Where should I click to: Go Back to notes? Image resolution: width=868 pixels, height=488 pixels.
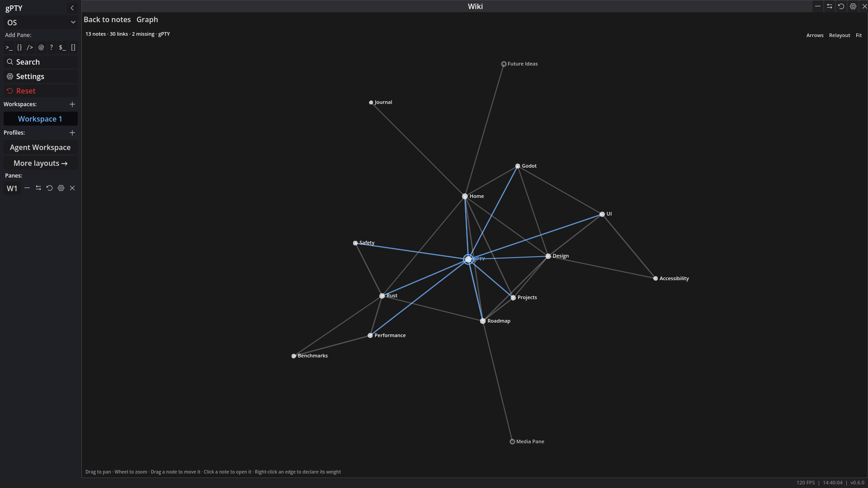pos(107,19)
